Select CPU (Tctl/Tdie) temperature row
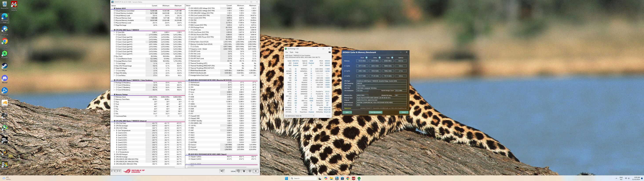 [x=148, y=123]
